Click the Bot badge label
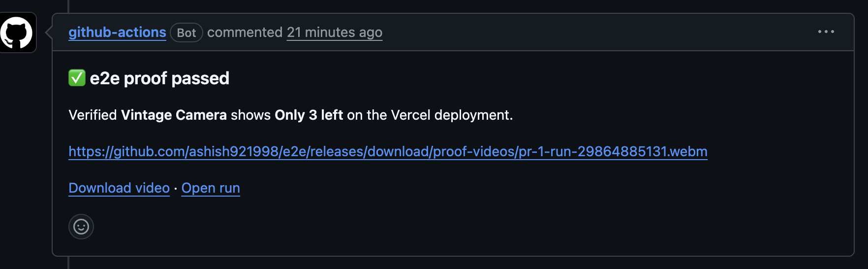 coord(186,33)
